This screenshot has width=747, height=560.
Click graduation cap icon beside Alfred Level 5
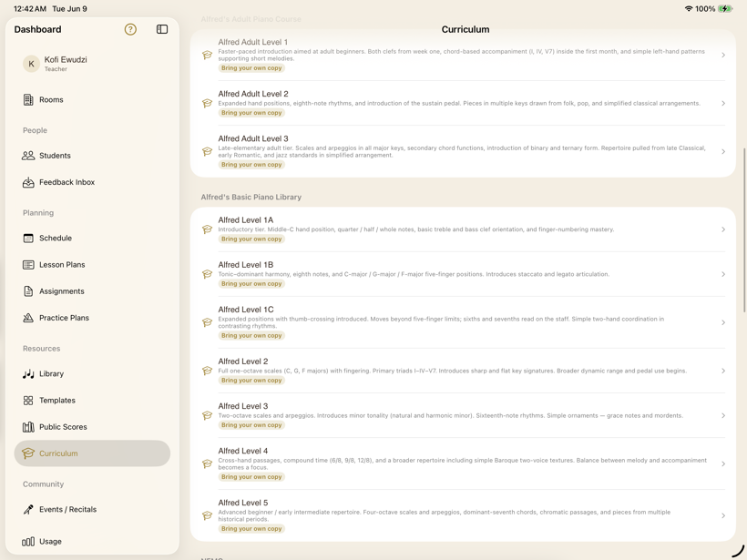[207, 515]
